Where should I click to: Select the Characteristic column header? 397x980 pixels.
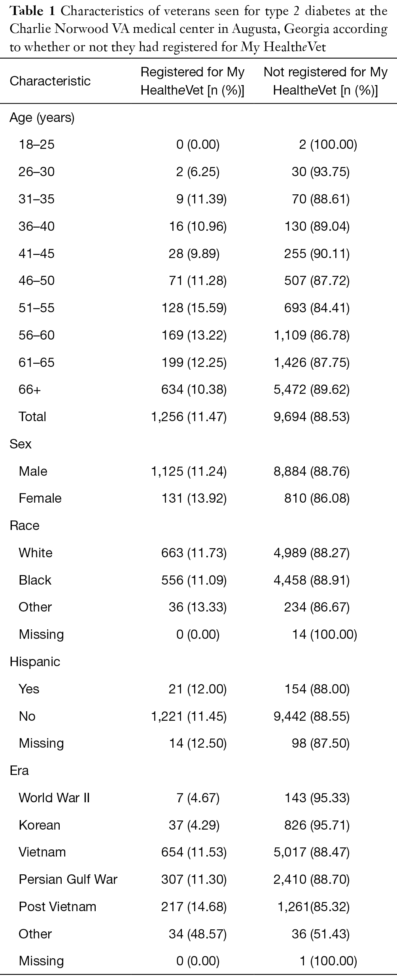(50, 81)
